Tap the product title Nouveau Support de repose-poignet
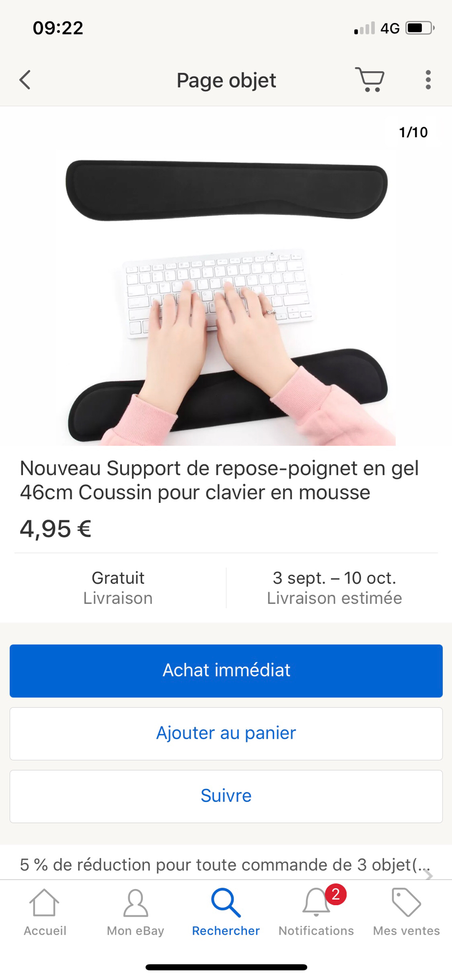This screenshot has width=452, height=980. 219,480
